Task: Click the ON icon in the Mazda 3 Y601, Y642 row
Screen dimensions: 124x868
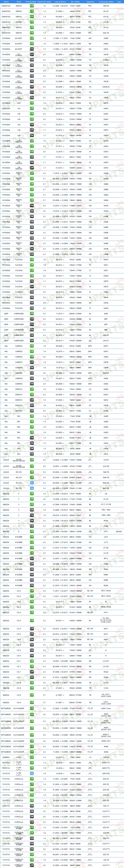Action: pyautogui.click(x=32, y=510)
